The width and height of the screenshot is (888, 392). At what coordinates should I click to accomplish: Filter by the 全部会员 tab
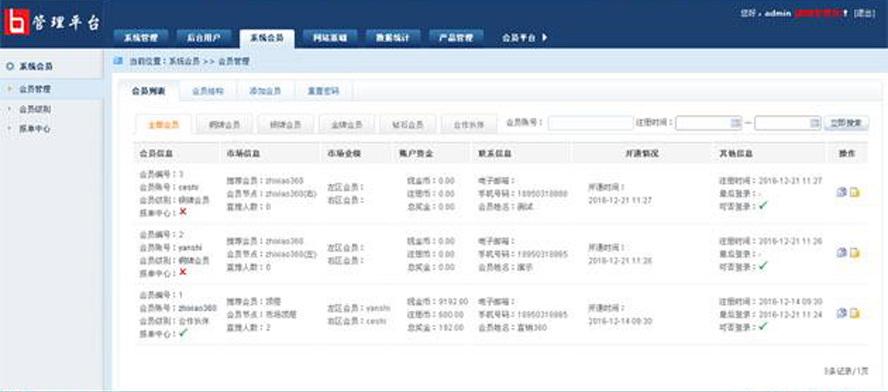(163, 124)
